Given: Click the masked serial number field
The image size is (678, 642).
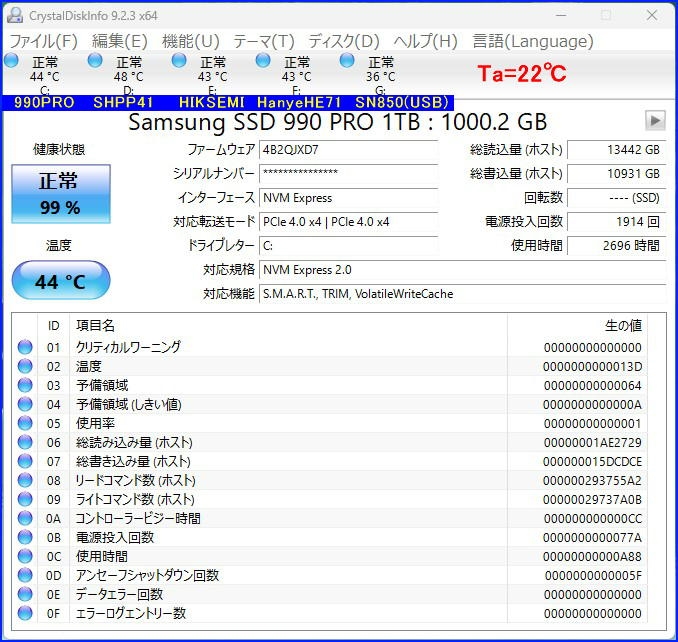Looking at the screenshot, I should tap(349, 174).
